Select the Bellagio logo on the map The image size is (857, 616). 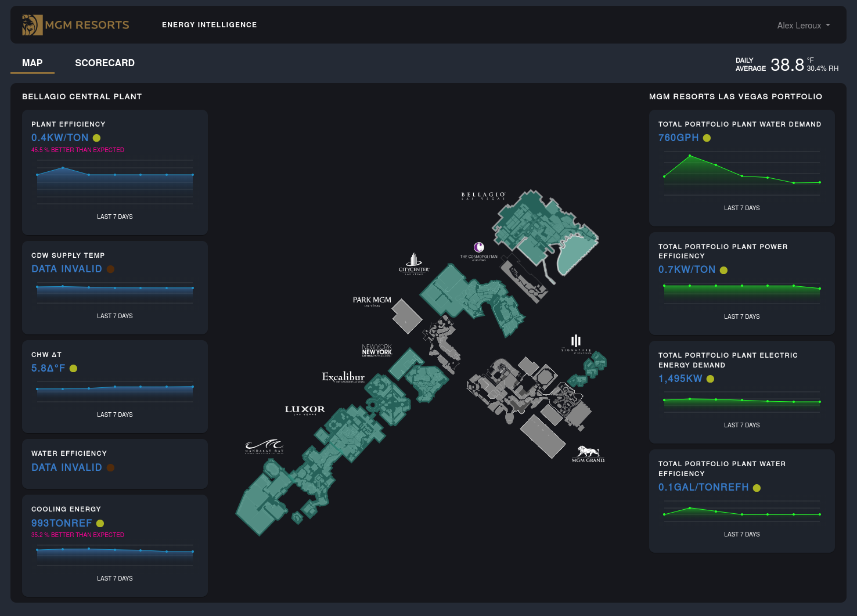(483, 196)
